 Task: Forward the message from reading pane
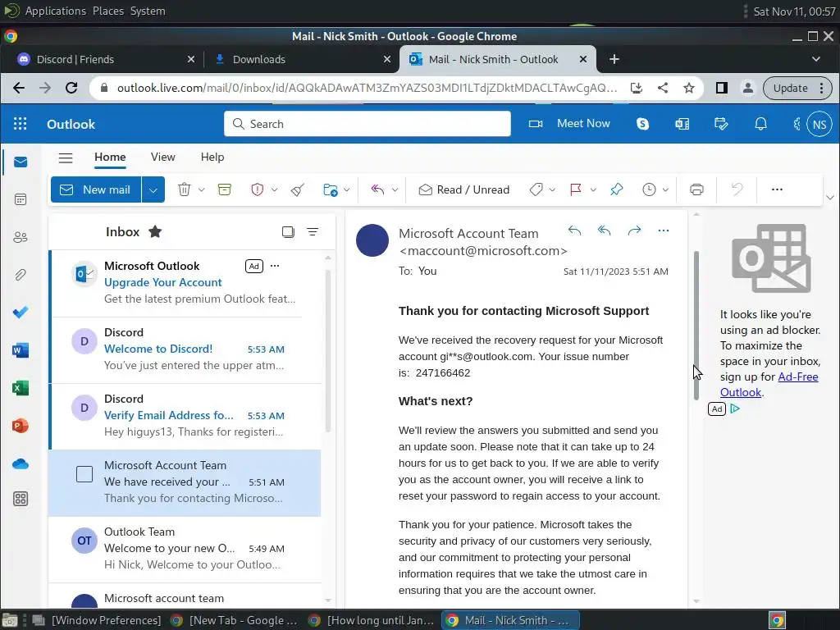(634, 231)
